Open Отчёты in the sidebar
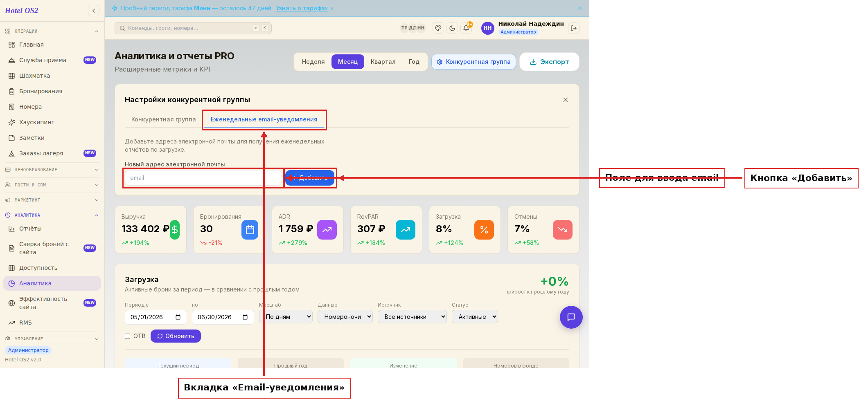This screenshot has width=868, height=408. pos(52,229)
